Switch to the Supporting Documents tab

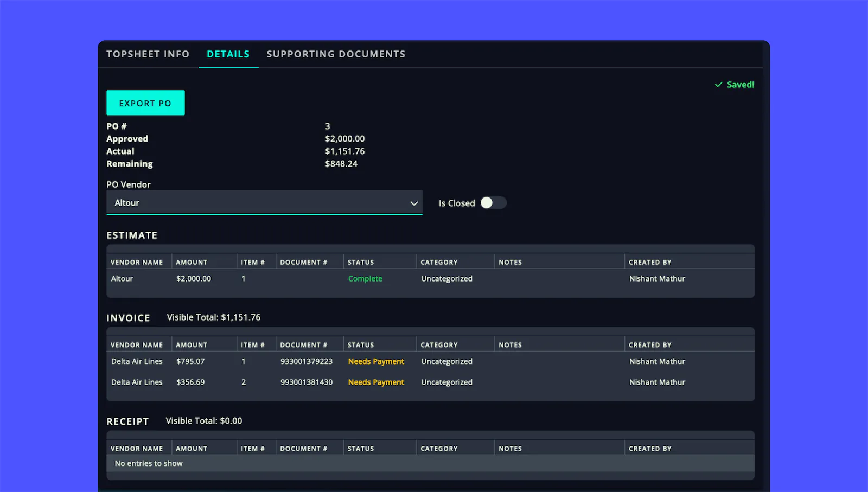pos(336,54)
